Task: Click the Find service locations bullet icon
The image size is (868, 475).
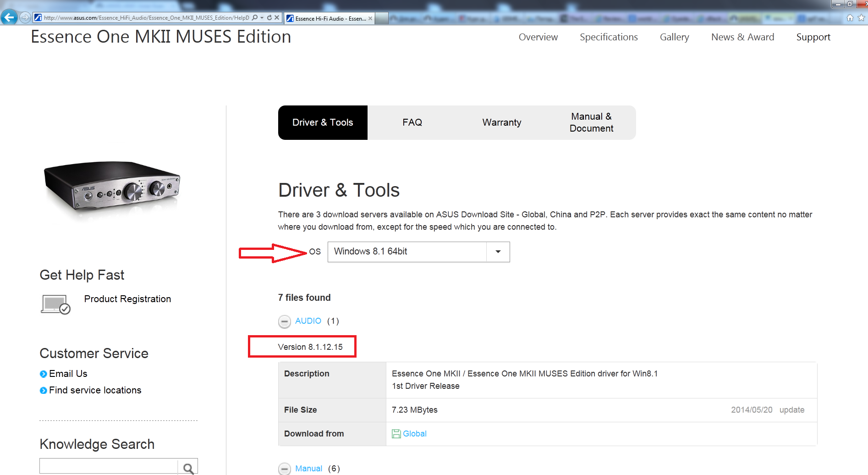Action: tap(44, 391)
